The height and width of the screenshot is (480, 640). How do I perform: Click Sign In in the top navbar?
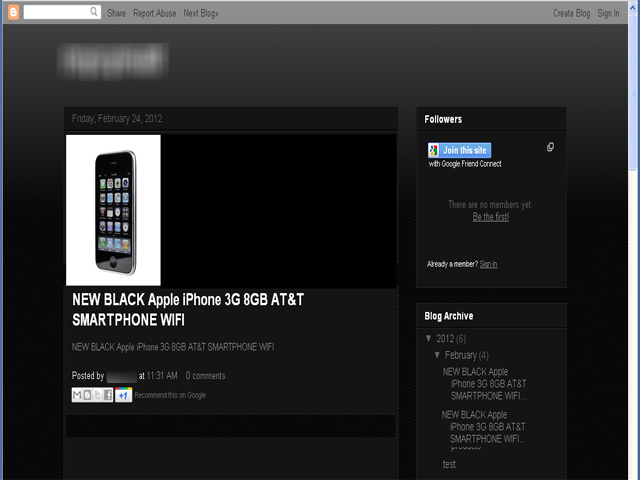(608, 13)
